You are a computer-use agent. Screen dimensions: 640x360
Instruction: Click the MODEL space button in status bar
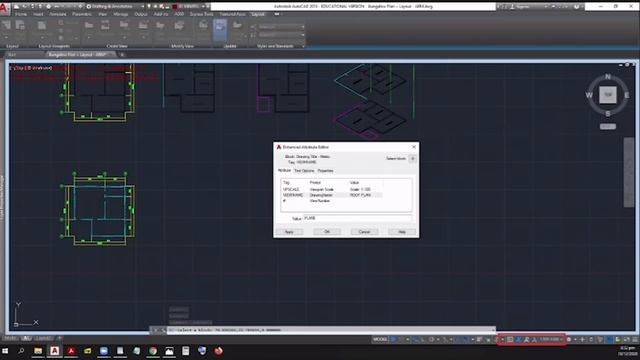(380, 340)
